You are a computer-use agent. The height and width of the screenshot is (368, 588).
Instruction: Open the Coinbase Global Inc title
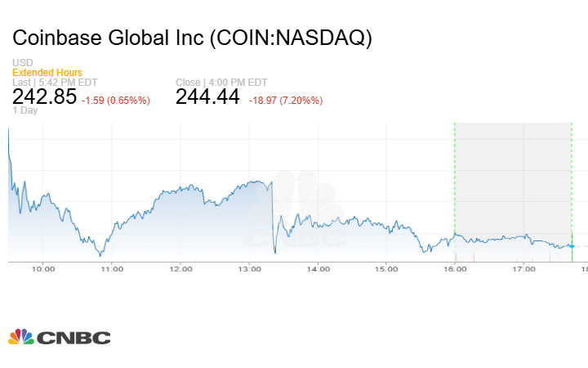click(x=192, y=38)
